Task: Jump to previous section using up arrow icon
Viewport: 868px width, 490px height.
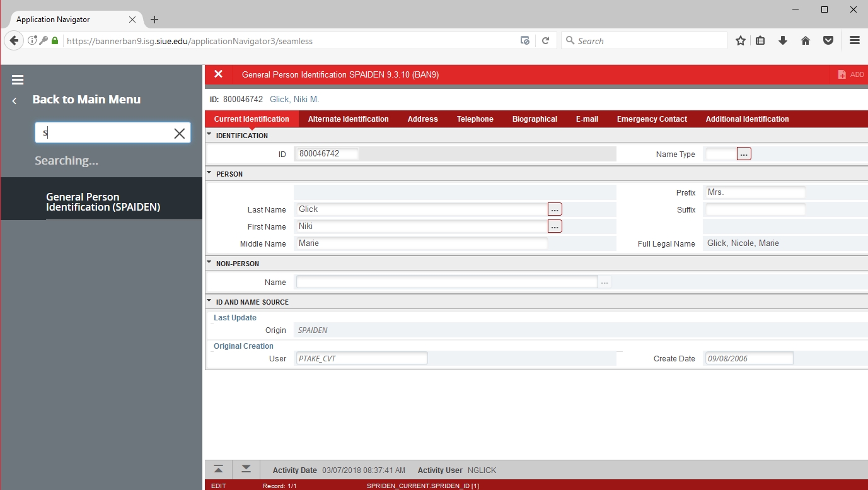Action: 218,470
